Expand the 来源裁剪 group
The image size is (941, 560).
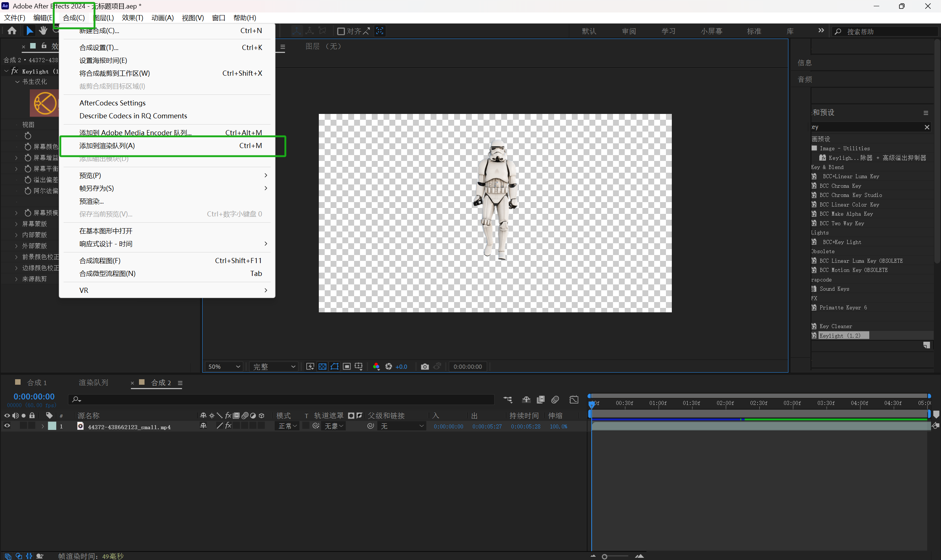coord(16,279)
